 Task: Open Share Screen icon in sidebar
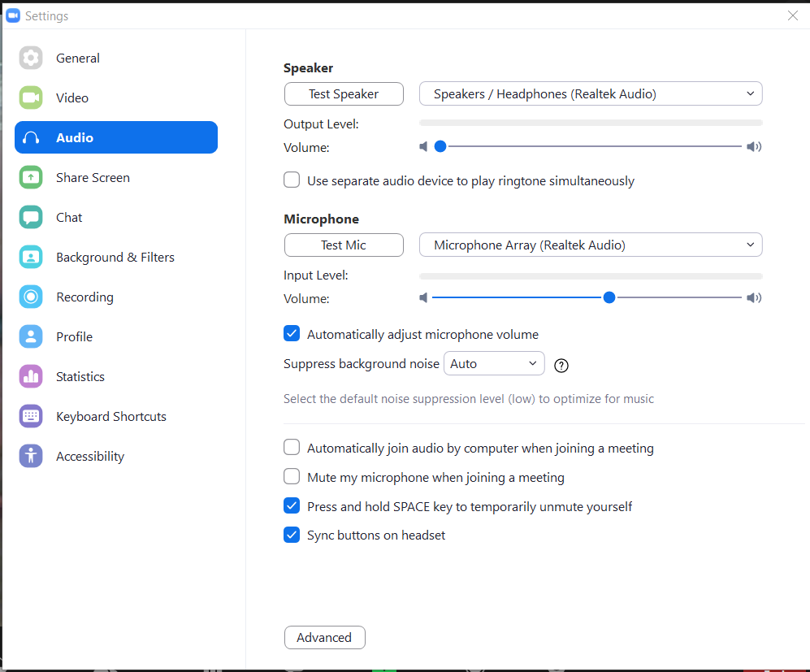31,177
